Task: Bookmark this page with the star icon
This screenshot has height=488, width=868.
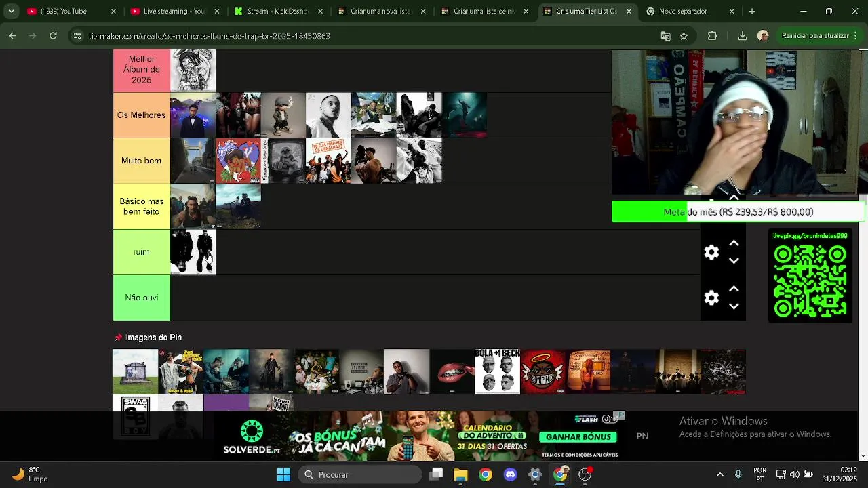Action: coord(684,36)
